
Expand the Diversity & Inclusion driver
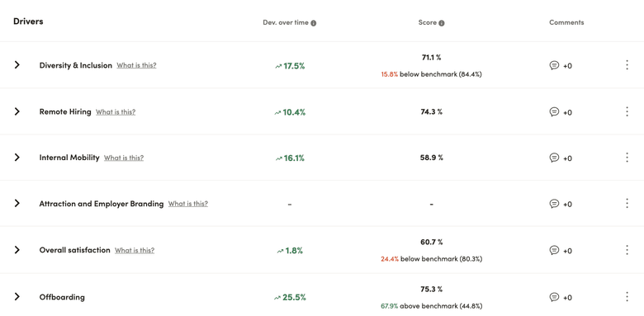click(17, 65)
